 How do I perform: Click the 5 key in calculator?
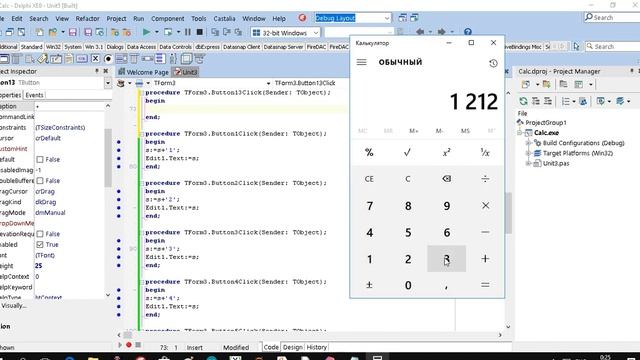407,232
